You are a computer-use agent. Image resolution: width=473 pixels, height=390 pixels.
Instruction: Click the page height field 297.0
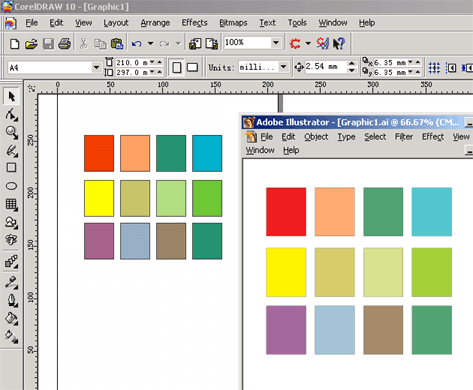pyautogui.click(x=132, y=72)
